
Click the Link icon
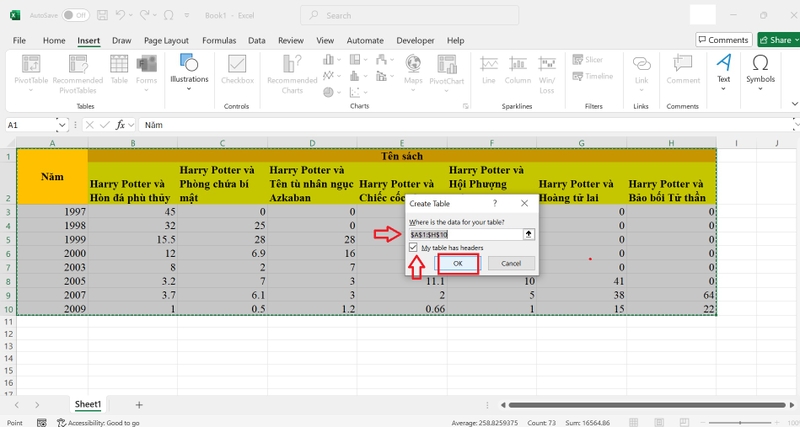tap(641, 64)
